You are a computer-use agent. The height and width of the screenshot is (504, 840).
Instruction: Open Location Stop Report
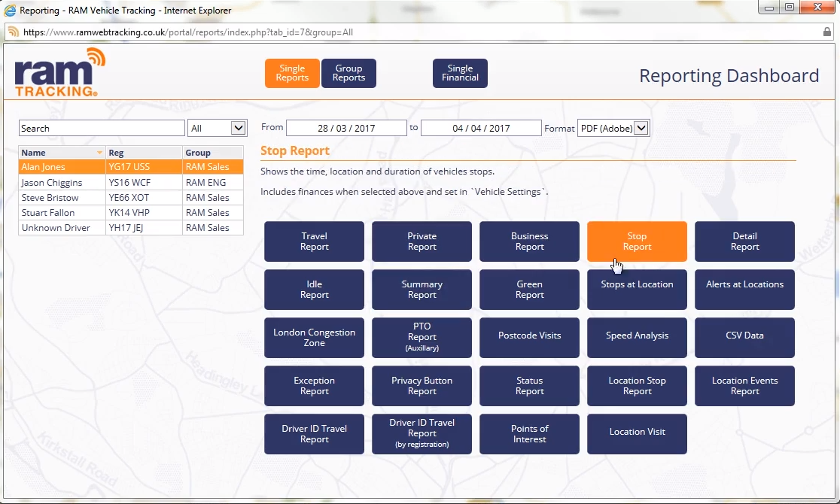pyautogui.click(x=637, y=386)
